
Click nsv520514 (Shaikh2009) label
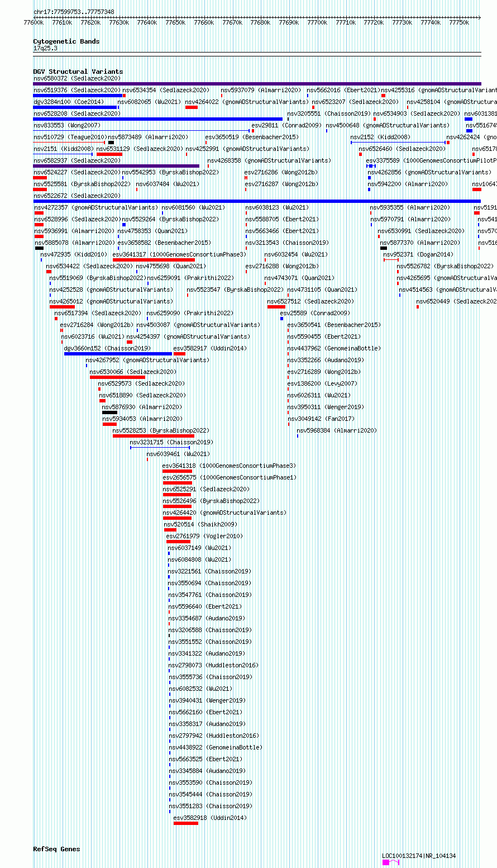(x=200, y=524)
